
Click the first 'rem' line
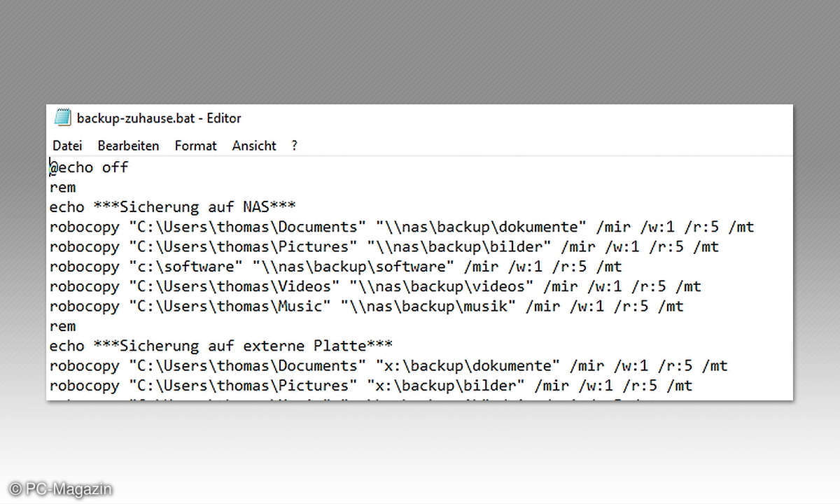[62, 187]
